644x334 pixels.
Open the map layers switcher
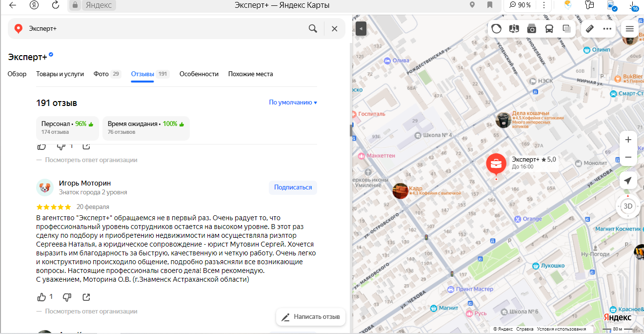click(x=567, y=29)
